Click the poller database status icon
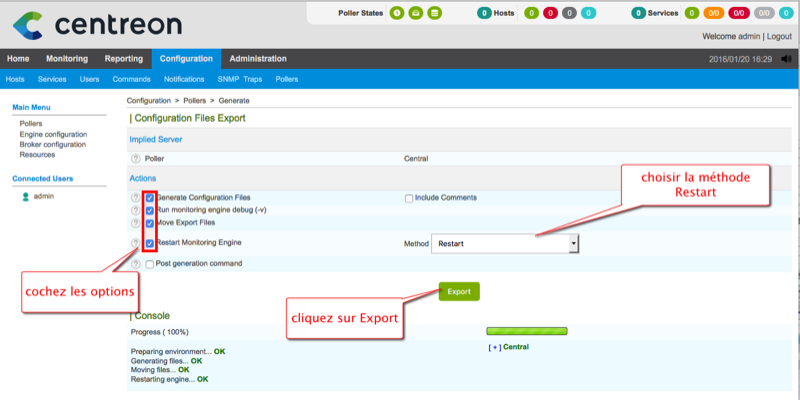The height and width of the screenshot is (400, 800). [x=434, y=13]
